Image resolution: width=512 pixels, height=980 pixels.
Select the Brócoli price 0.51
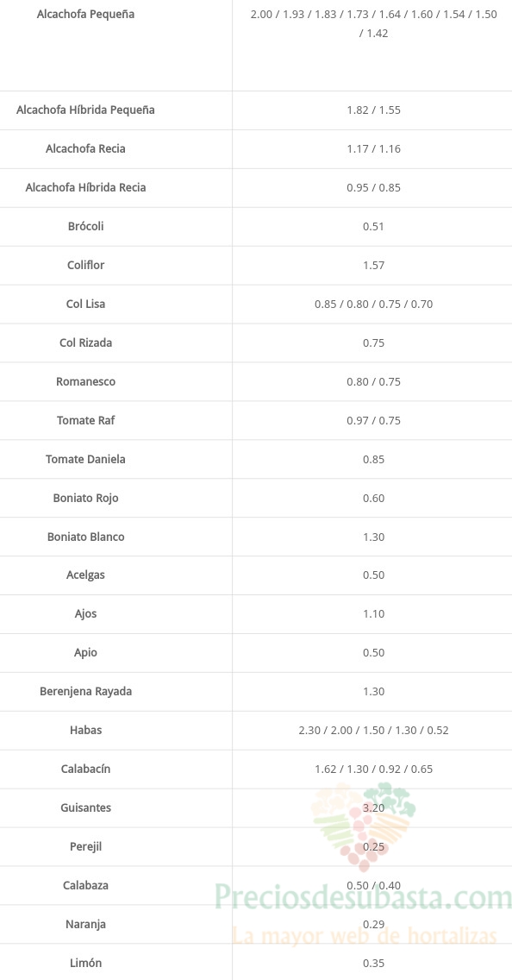[x=373, y=226]
